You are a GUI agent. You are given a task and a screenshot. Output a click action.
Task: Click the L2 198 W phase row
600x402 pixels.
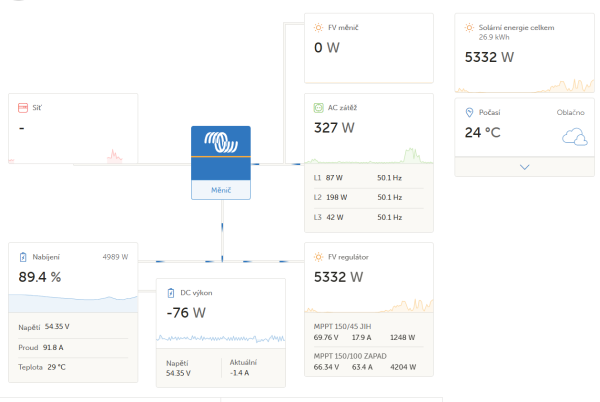pos(369,197)
